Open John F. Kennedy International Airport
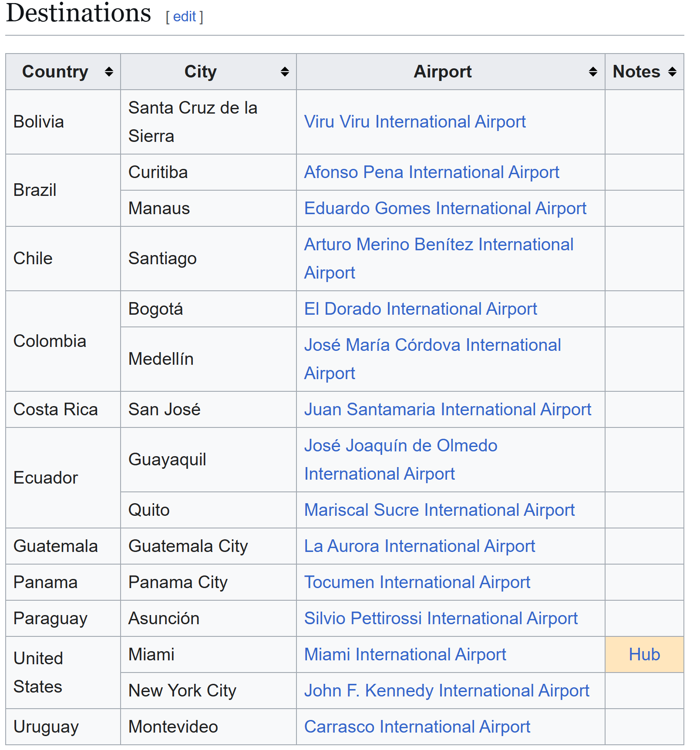The width and height of the screenshot is (700, 750). [x=446, y=691]
